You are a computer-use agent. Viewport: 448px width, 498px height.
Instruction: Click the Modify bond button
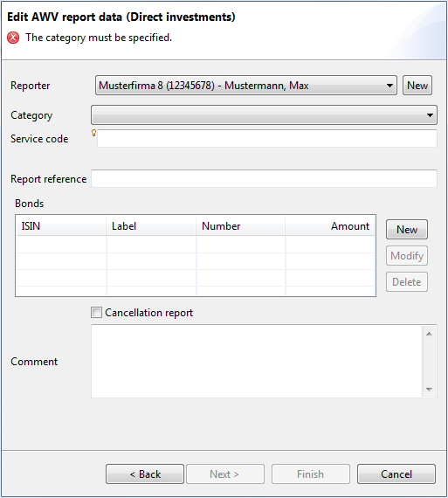point(407,256)
